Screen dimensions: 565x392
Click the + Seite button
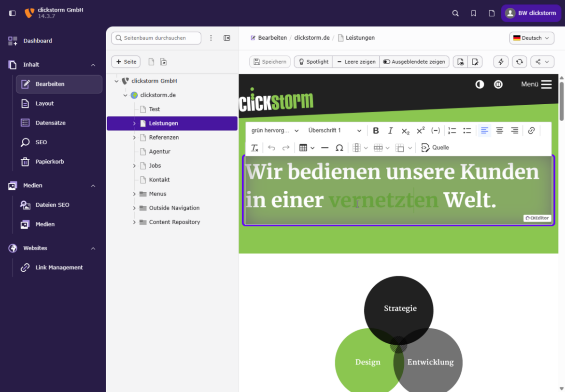point(126,62)
